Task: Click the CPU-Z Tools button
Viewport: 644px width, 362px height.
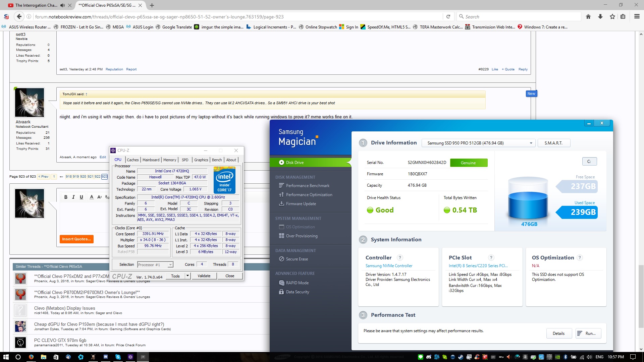Action: click(x=175, y=276)
